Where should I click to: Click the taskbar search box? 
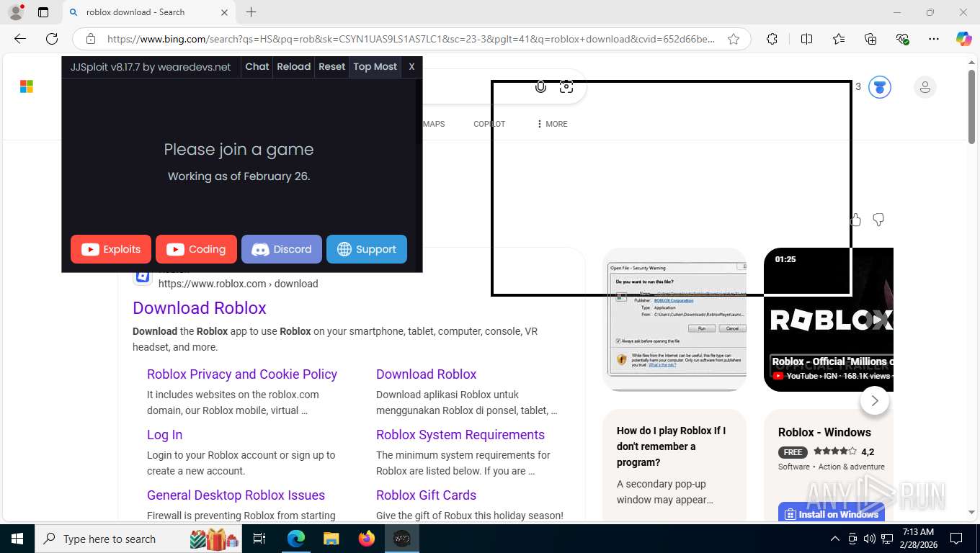[139, 539]
